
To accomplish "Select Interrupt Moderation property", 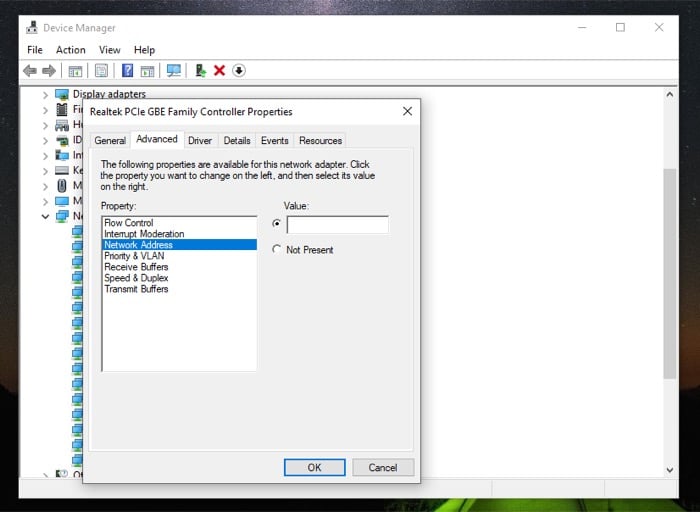I will pyautogui.click(x=179, y=234).
